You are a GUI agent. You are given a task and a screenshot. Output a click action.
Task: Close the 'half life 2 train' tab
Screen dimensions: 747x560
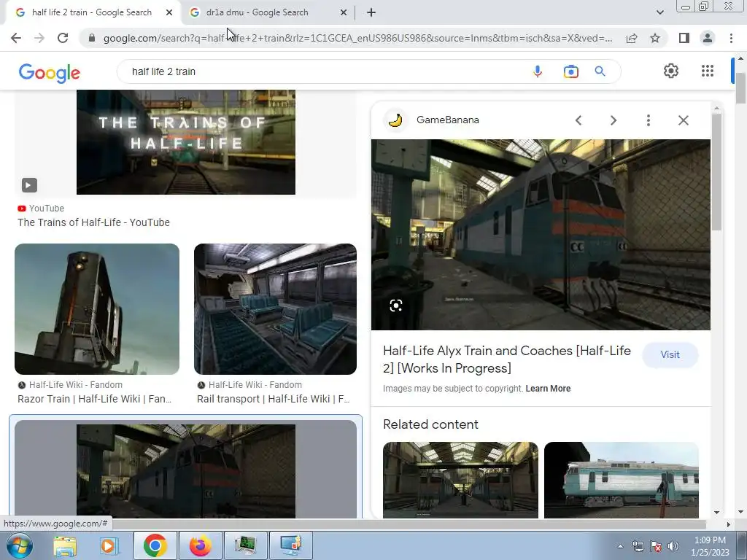[169, 12]
